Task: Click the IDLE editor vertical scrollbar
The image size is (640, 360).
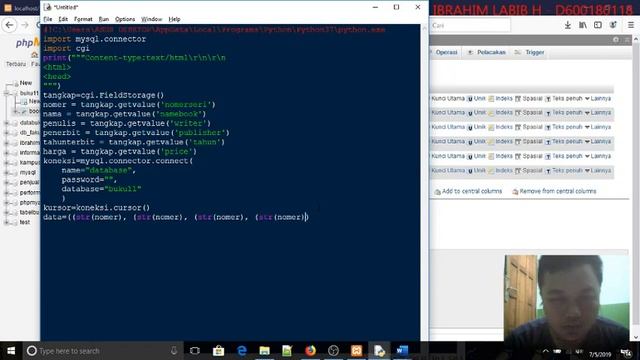Action: coord(424,182)
